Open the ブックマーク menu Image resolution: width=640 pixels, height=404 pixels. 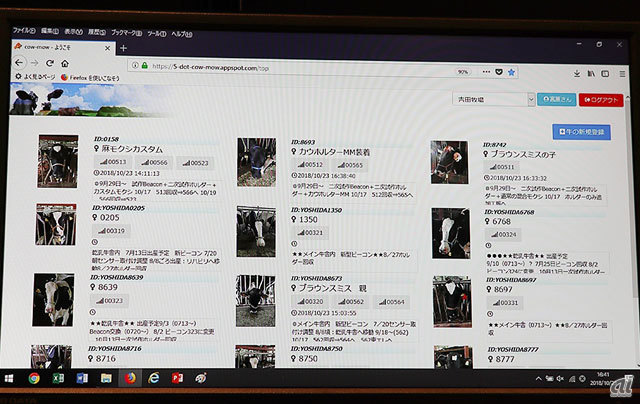[x=127, y=33]
